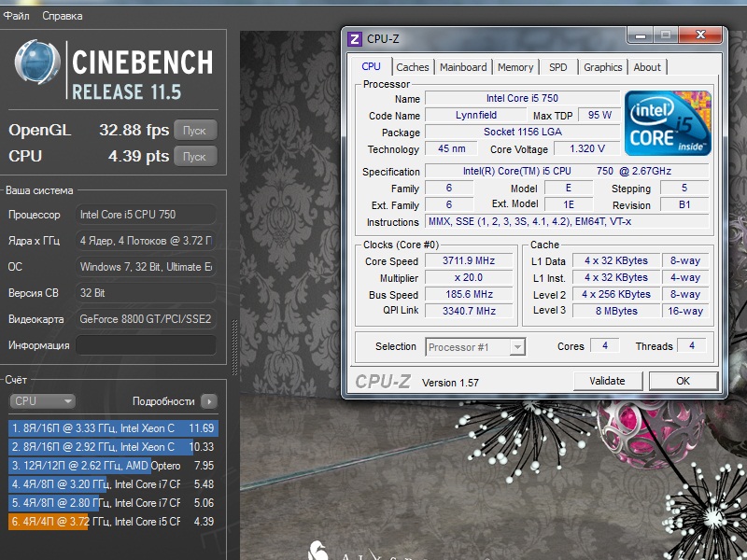Open the SPD tab in CPU-Z
The height and width of the screenshot is (560, 747).
tap(557, 67)
